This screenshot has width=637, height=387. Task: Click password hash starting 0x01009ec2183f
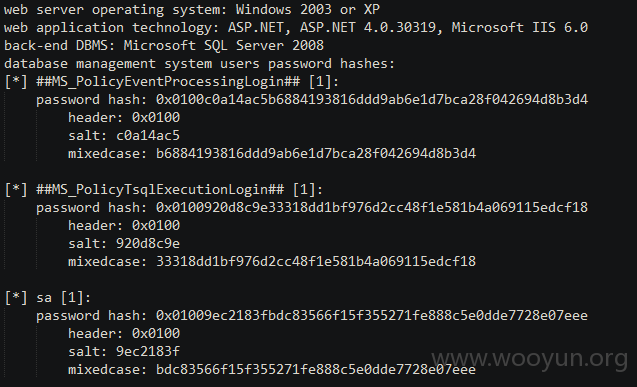click(x=372, y=316)
